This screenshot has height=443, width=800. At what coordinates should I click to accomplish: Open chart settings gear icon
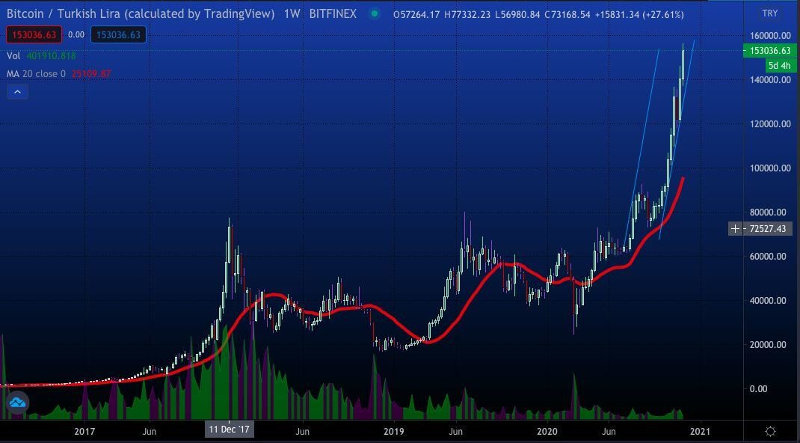[770, 431]
